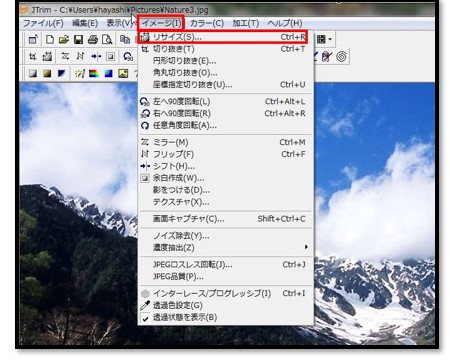Click the brightness sun-and-pencil icon
The width and height of the screenshot is (450, 360).
coord(79,73)
